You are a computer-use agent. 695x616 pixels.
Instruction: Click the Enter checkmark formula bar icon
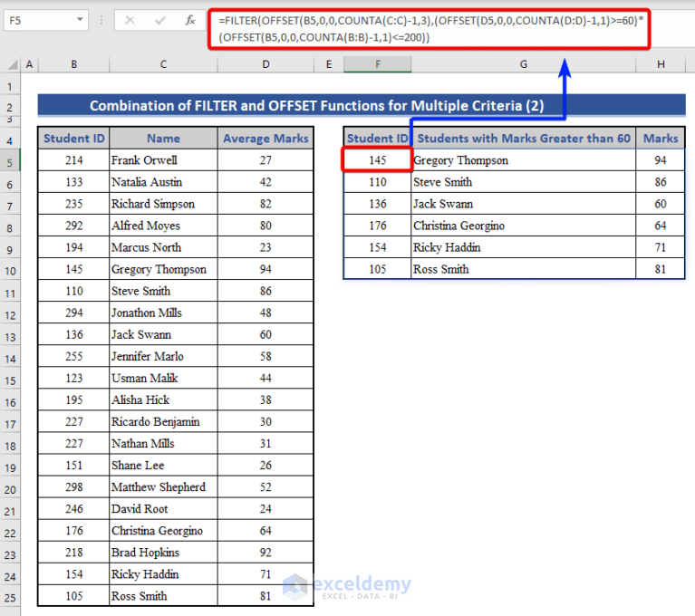click(x=160, y=21)
